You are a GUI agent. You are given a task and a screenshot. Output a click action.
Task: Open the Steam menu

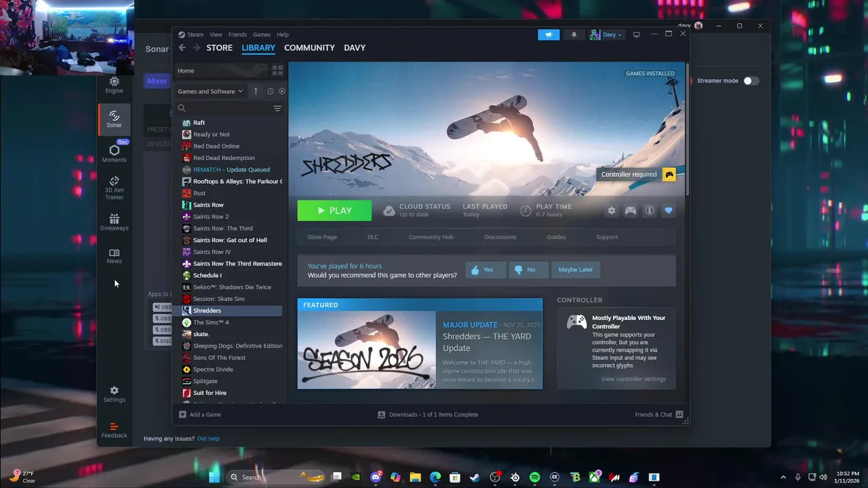(195, 35)
